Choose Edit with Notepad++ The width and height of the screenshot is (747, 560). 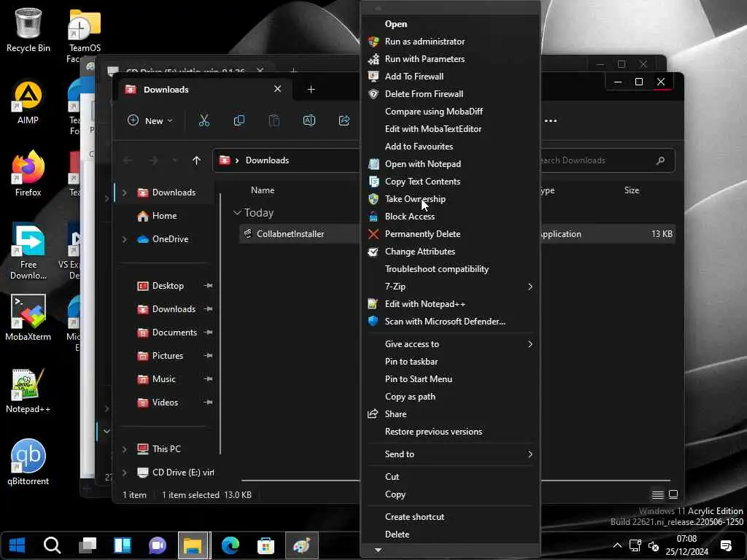tap(450, 304)
